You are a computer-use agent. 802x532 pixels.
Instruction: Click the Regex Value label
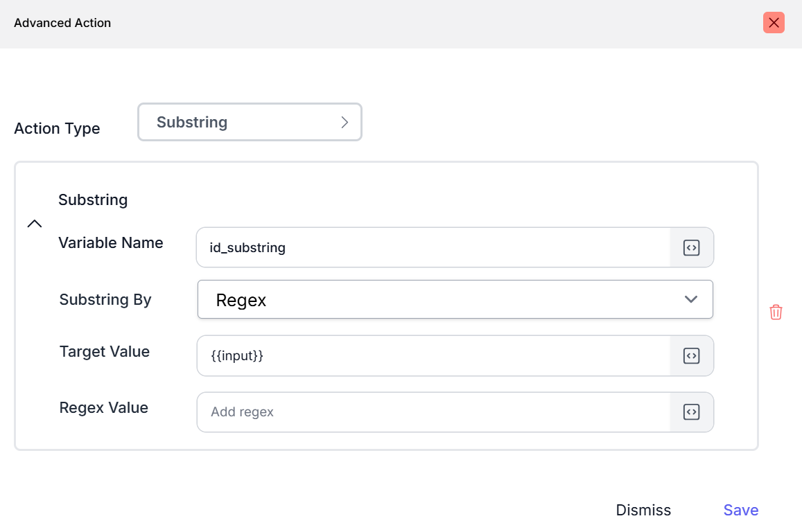104,408
